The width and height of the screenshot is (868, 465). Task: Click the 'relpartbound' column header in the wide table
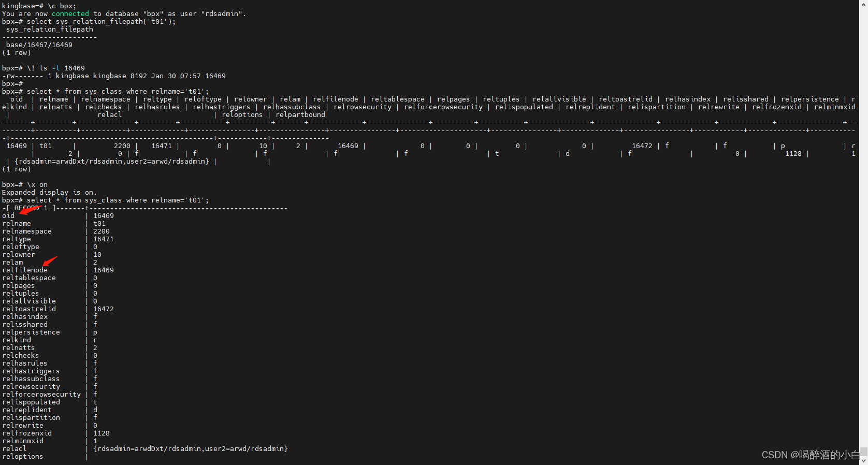coord(300,115)
